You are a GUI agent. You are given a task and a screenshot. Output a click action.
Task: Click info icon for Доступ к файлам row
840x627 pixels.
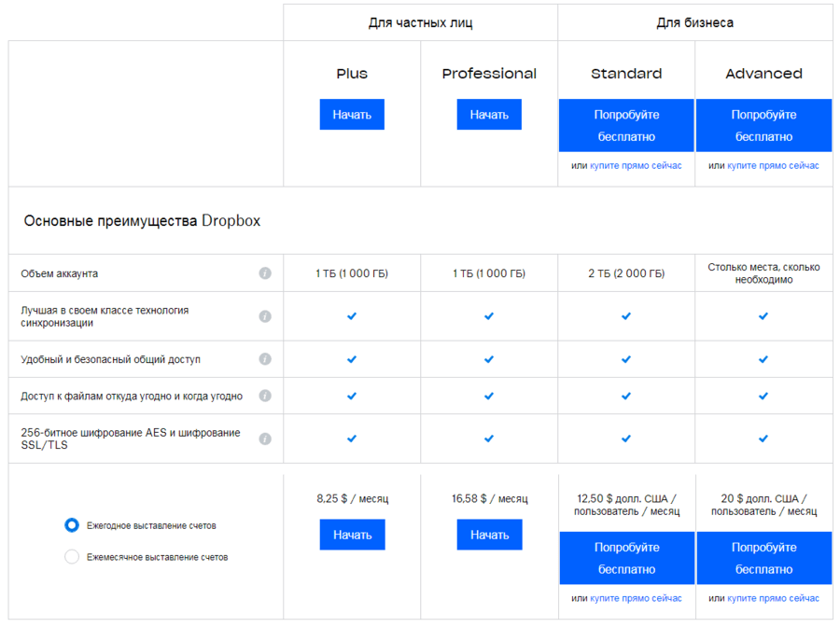pos(265,396)
